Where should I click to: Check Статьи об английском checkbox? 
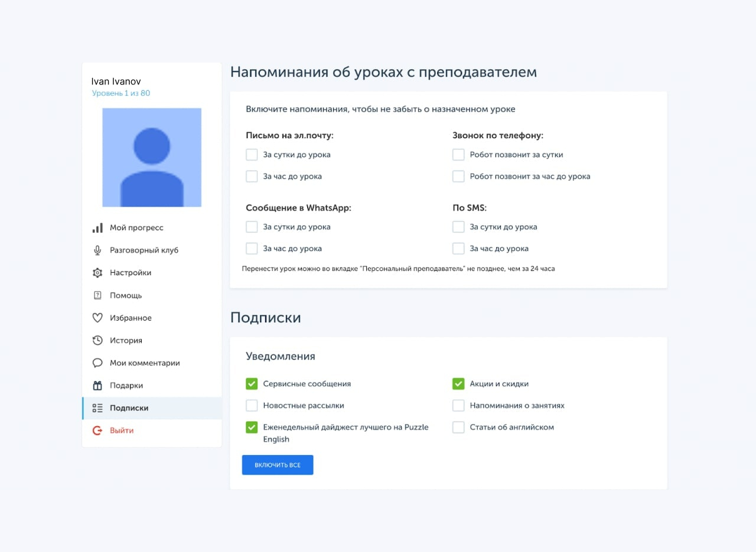coord(458,427)
